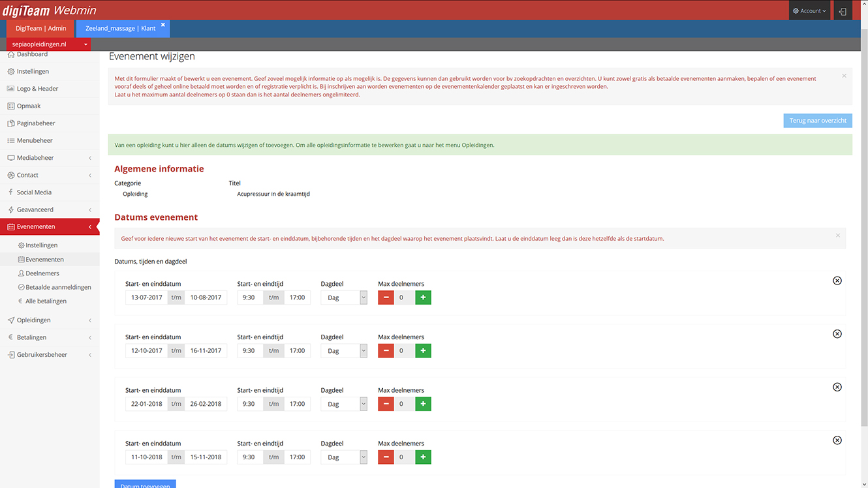Open Dagdeel dropdown in 22-01-2018 row
The image size is (868, 488).
344,404
